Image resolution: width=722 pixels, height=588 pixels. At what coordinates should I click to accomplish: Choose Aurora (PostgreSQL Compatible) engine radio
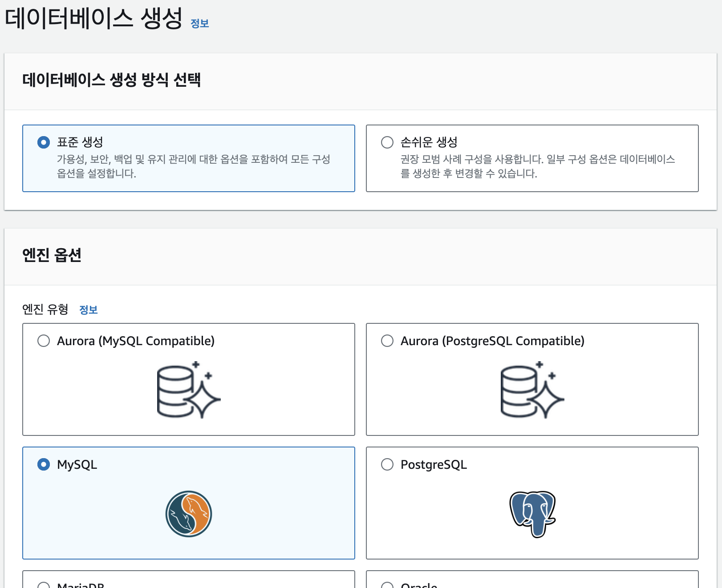pyautogui.click(x=387, y=341)
